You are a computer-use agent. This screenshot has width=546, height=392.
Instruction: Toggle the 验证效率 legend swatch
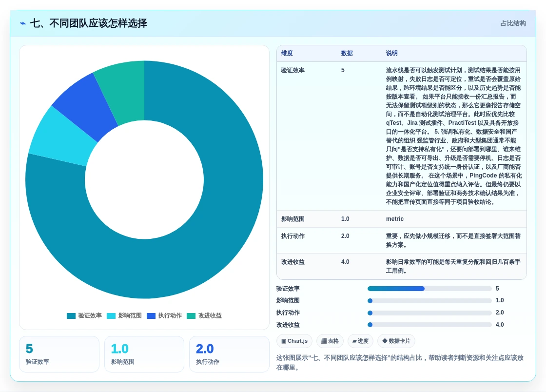click(x=71, y=316)
